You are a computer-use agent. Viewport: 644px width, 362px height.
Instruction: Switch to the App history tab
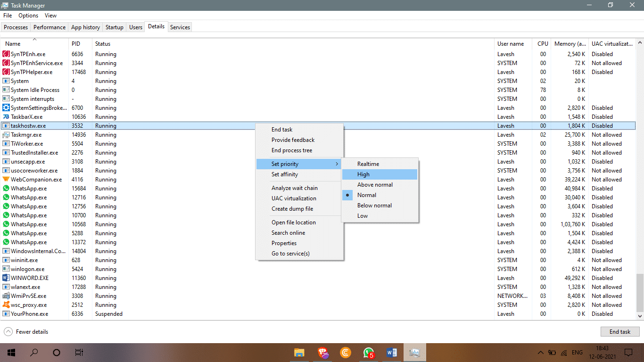click(85, 27)
